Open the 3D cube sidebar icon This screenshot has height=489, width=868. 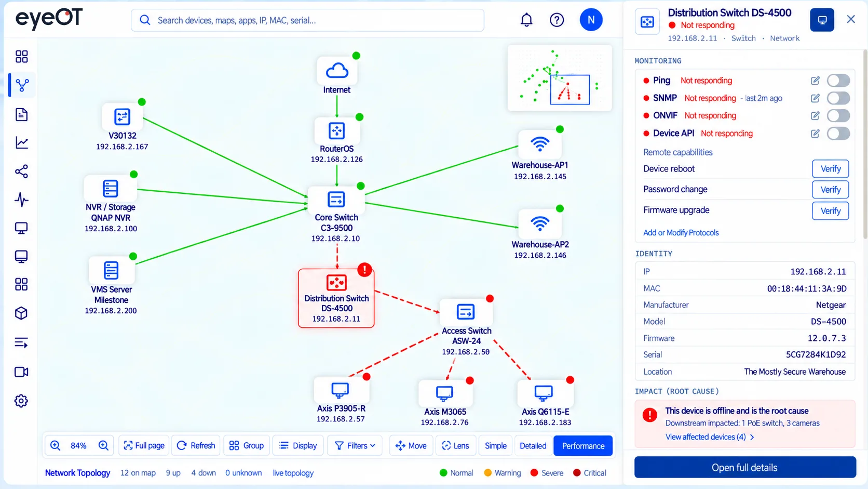point(21,313)
